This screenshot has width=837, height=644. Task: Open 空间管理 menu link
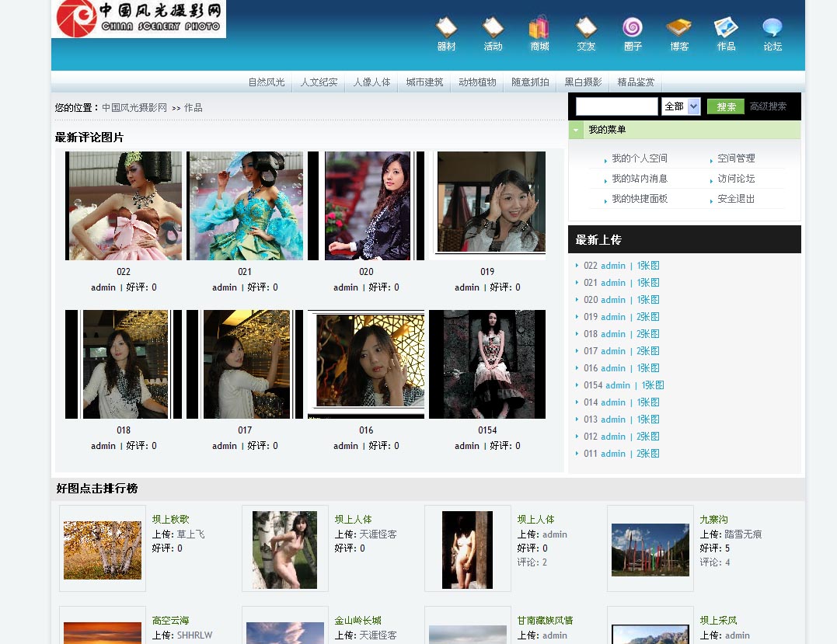[x=736, y=158]
